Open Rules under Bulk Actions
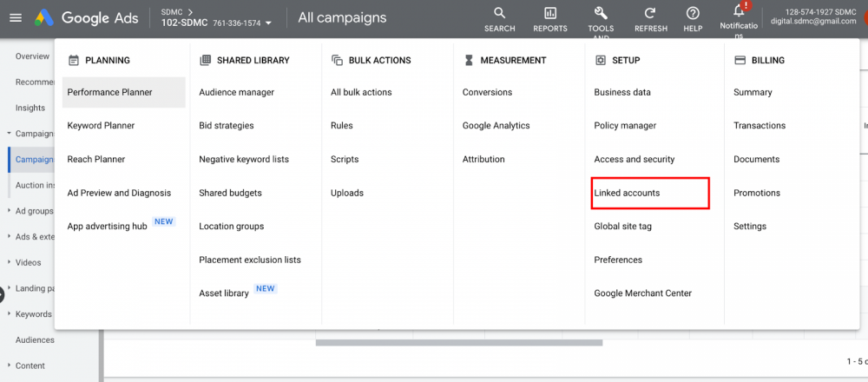Image resolution: width=868 pixels, height=382 pixels. [x=341, y=126]
